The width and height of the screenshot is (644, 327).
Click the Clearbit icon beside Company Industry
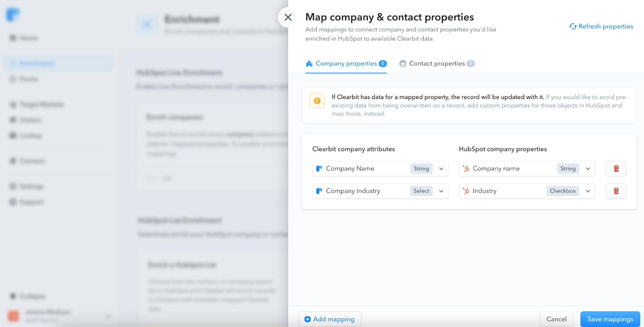(319, 191)
